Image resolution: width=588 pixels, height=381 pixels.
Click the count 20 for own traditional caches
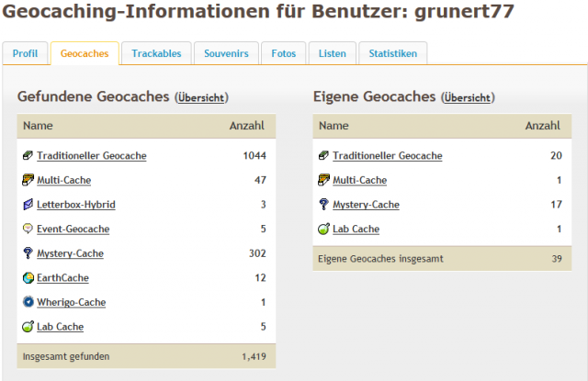556,155
